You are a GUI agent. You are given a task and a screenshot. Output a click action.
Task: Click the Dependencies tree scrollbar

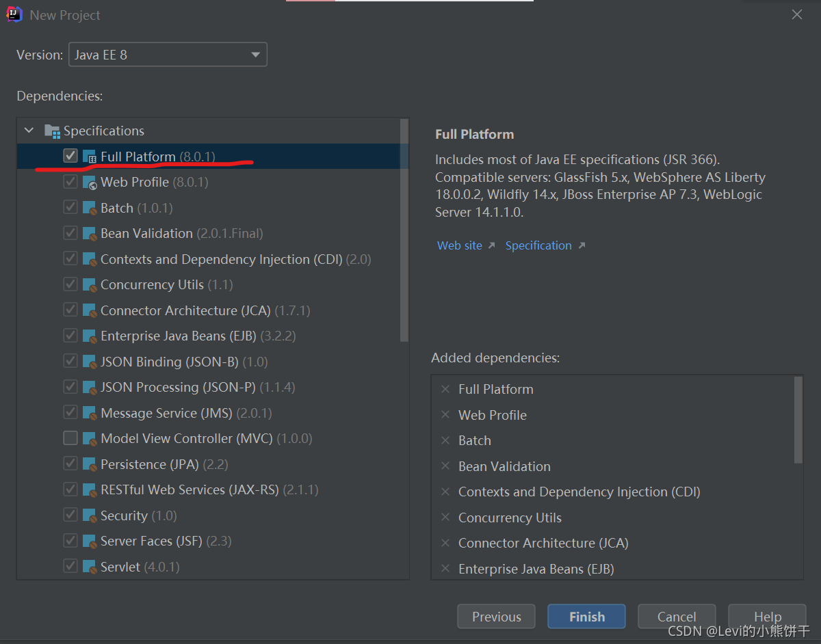(x=404, y=230)
